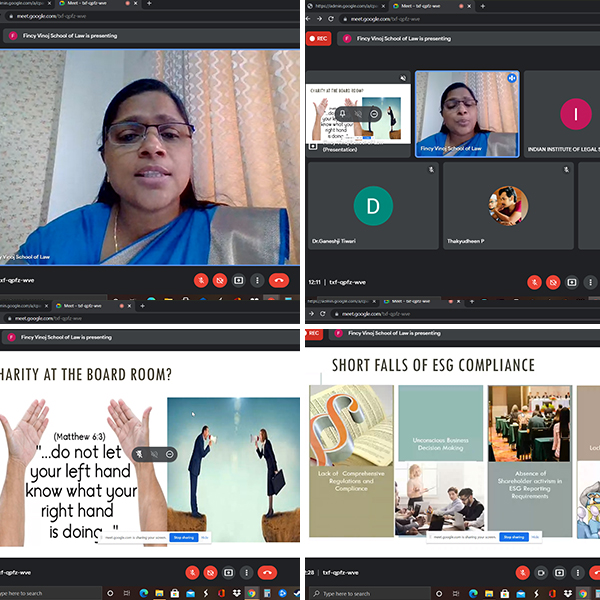This screenshot has height=600, width=600.
Task: Select the INDIAN INSTITUTE OF LEGAL tile with I avatar
Action: [562, 114]
